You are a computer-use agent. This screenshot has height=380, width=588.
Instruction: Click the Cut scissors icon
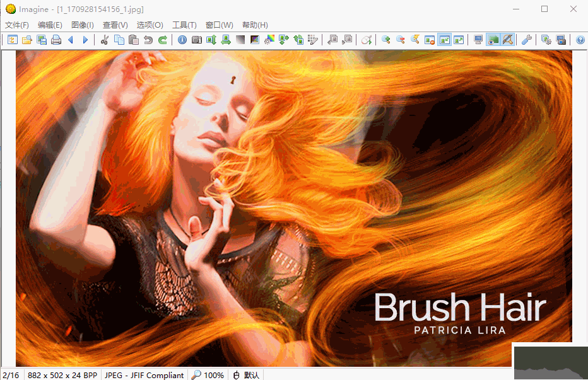105,40
